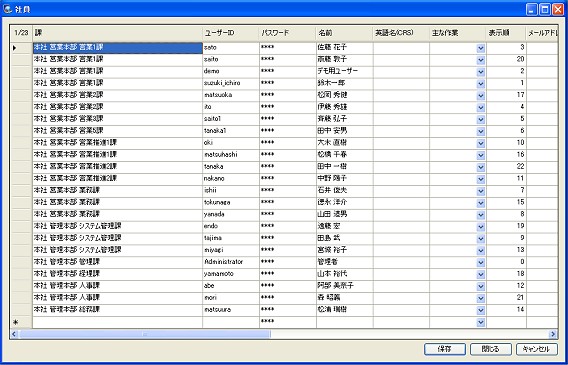
Task: Expand 主な作業 dropdown in the yamamoto row
Action: pos(481,275)
